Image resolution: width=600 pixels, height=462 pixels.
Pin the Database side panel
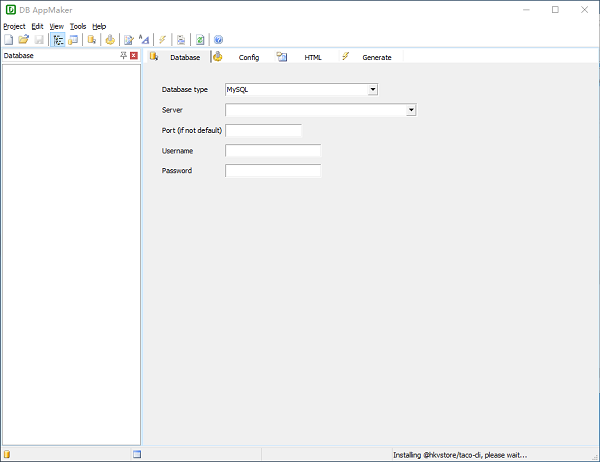pyautogui.click(x=124, y=56)
